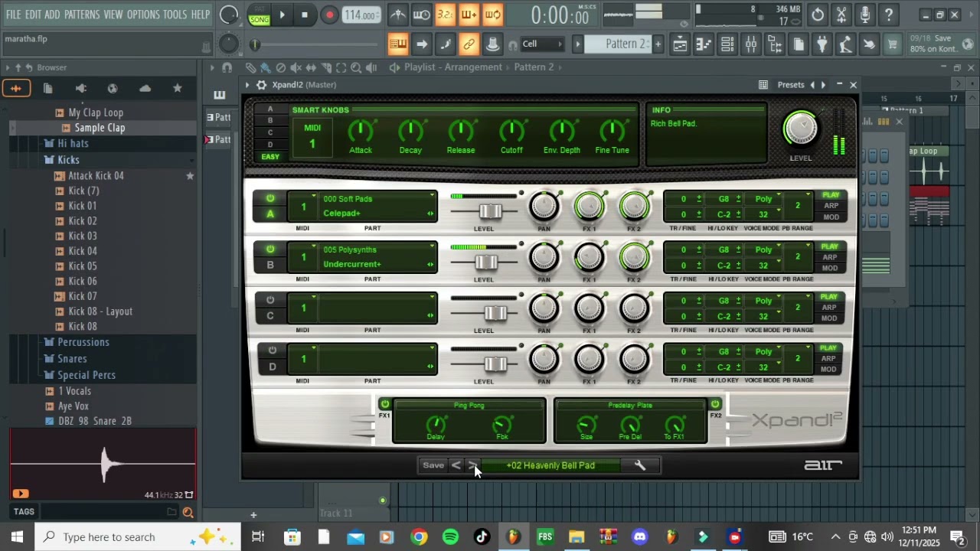Toggle the FX2 Predelay Plate power button
This screenshot has width=980, height=551.
click(715, 404)
